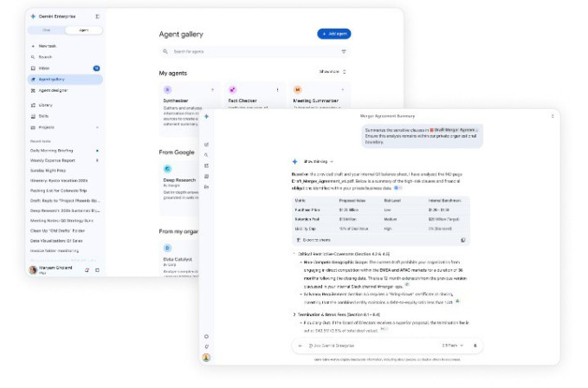
Task: Open the Deep Research agent icon
Action: (168, 169)
